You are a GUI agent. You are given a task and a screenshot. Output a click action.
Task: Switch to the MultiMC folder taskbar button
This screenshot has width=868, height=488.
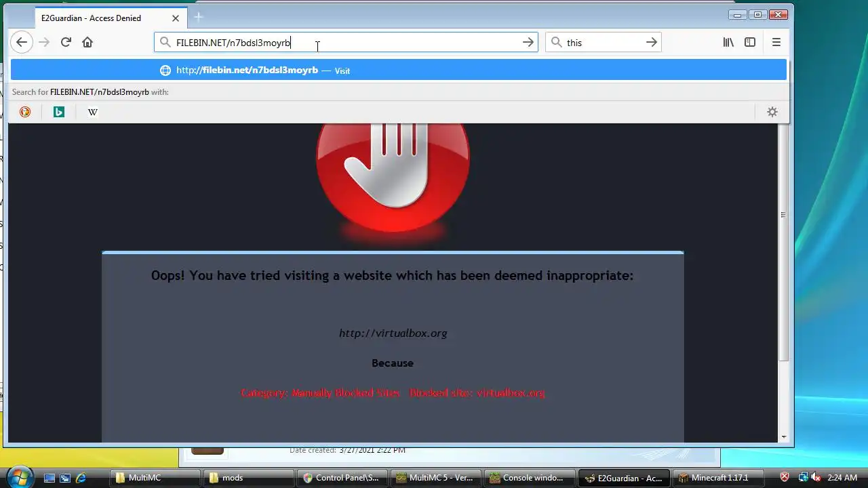click(155, 478)
